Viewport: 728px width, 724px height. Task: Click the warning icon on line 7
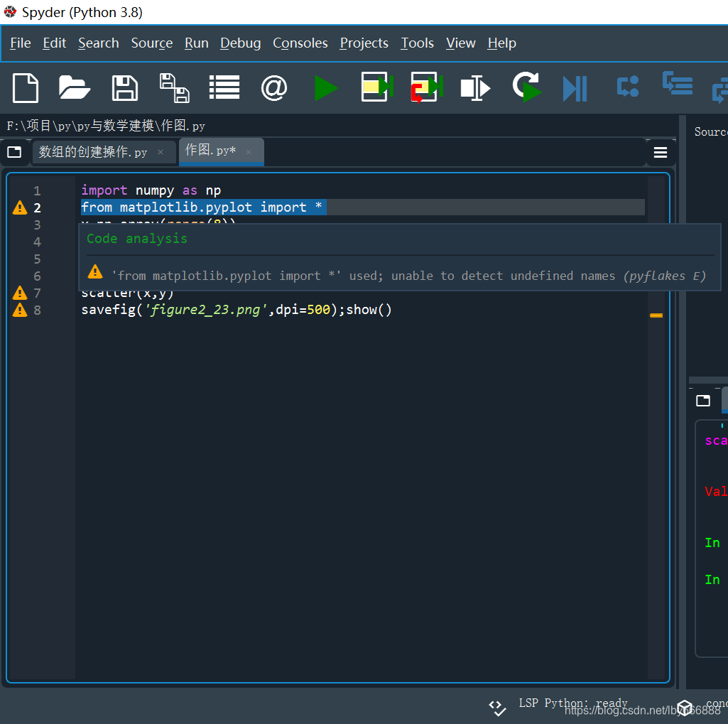[x=20, y=293]
